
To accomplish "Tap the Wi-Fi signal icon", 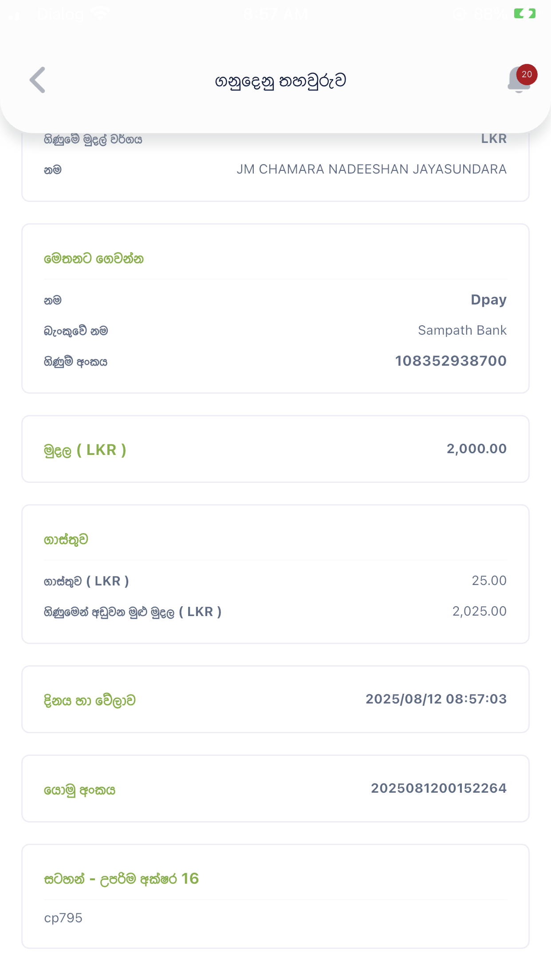I will [100, 14].
